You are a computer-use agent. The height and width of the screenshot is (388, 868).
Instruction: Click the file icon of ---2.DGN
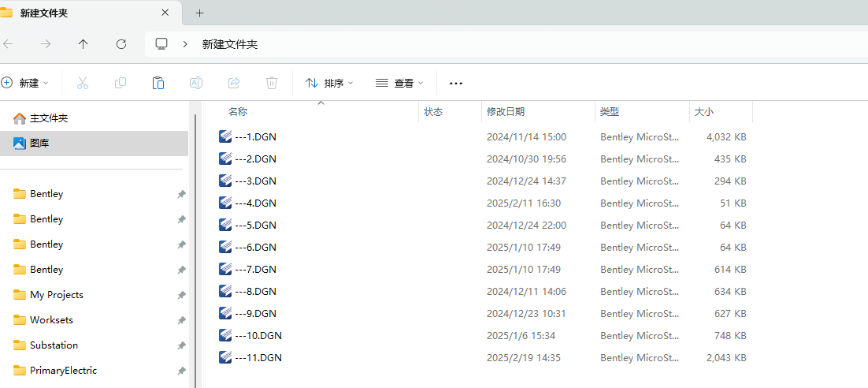coord(225,159)
